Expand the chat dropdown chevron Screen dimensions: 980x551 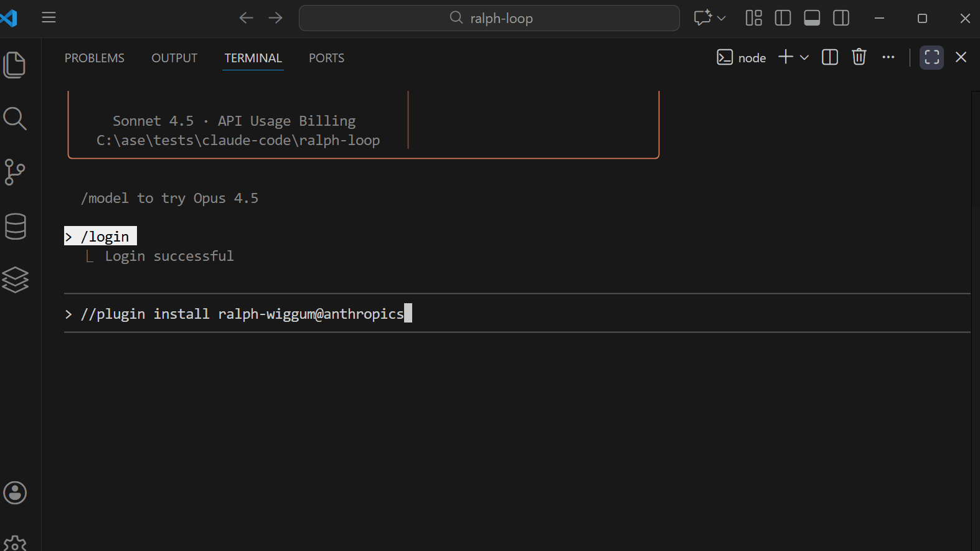[722, 18]
